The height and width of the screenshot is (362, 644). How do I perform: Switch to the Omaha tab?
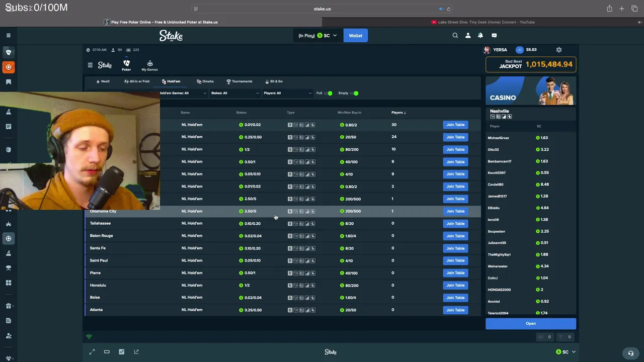point(205,81)
